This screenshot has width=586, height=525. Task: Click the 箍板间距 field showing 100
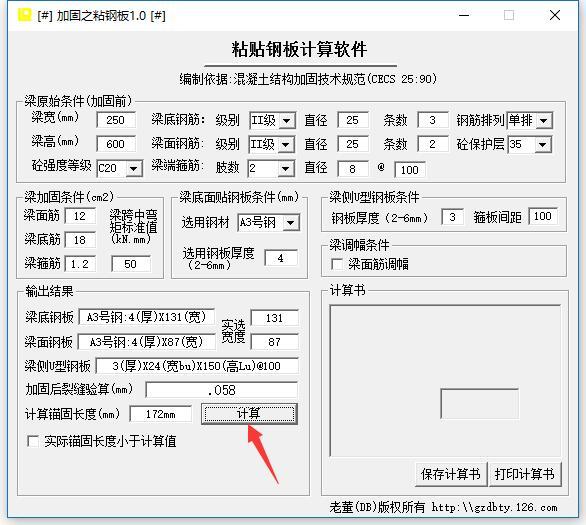[x=543, y=216]
